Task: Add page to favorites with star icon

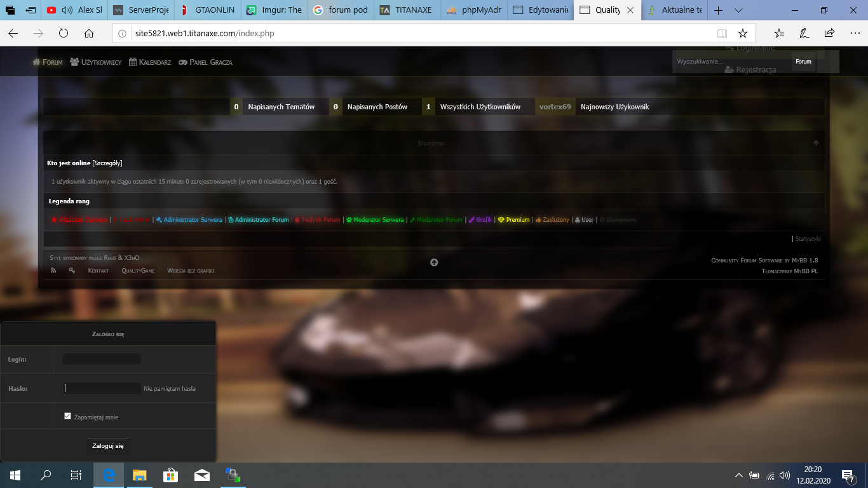Action: (742, 33)
